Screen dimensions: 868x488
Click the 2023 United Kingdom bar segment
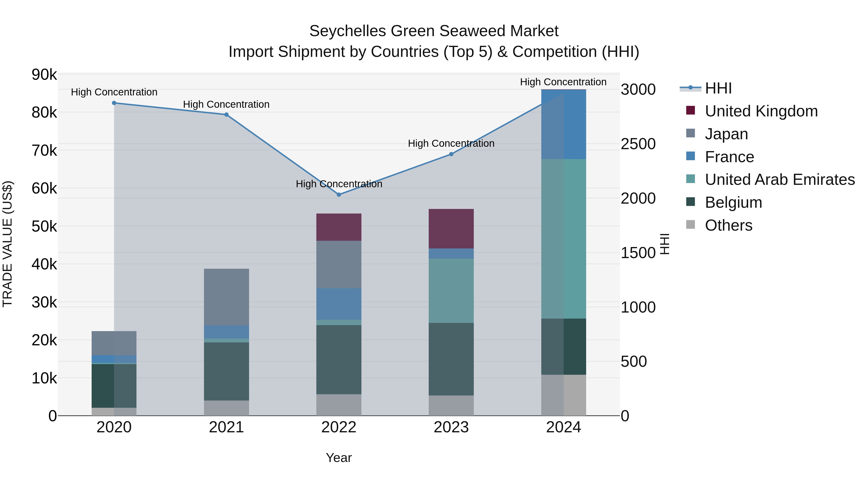pos(451,229)
